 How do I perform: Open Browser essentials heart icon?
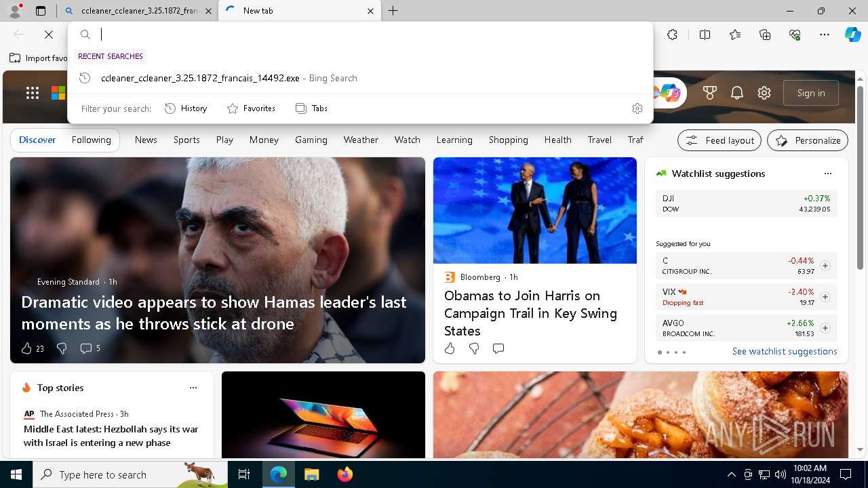795,35
